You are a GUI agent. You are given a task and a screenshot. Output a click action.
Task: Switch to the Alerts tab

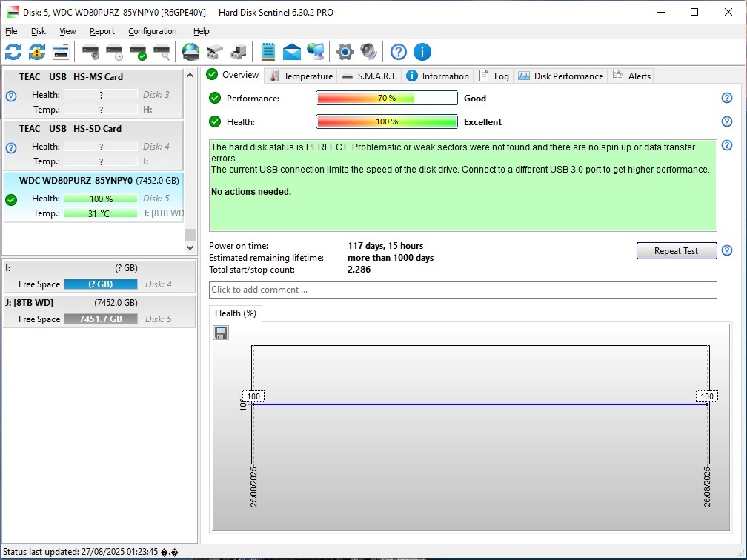pyautogui.click(x=631, y=76)
